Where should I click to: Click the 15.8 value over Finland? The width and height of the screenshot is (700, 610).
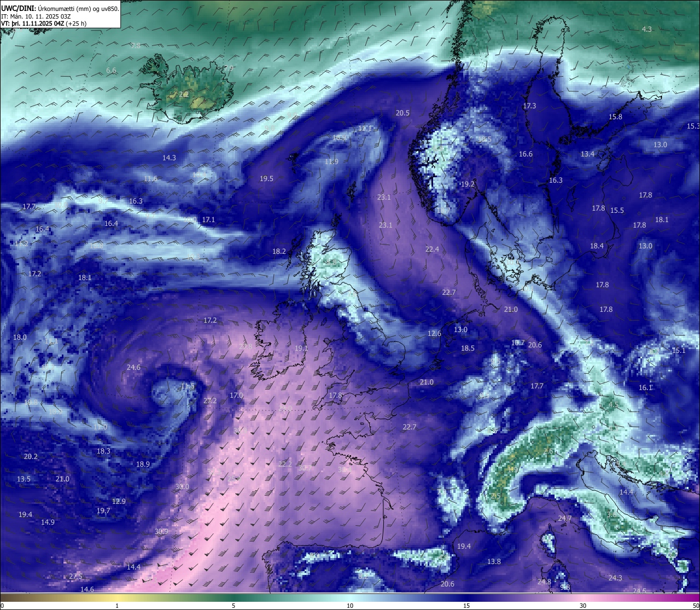(615, 117)
